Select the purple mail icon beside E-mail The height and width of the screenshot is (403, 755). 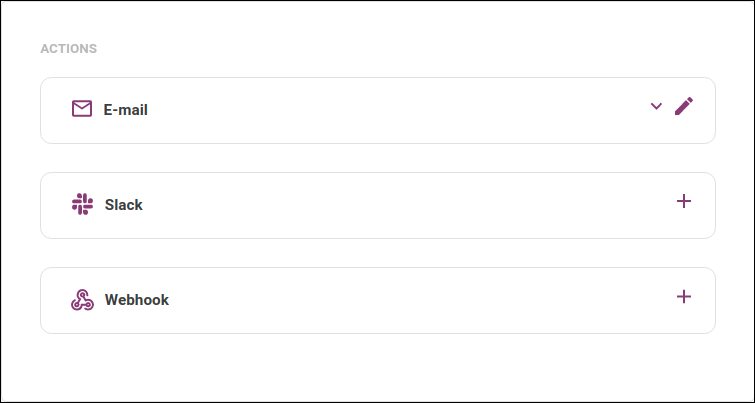82,109
